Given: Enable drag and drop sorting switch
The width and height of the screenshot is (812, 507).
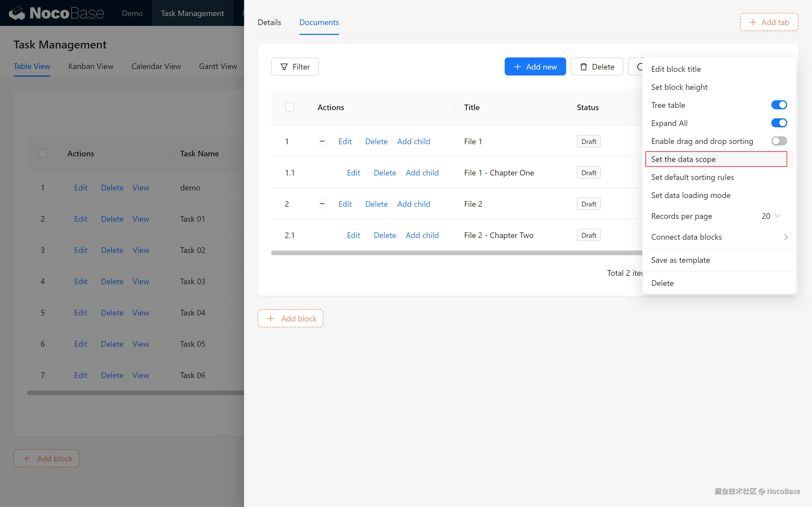Looking at the screenshot, I should (x=779, y=141).
